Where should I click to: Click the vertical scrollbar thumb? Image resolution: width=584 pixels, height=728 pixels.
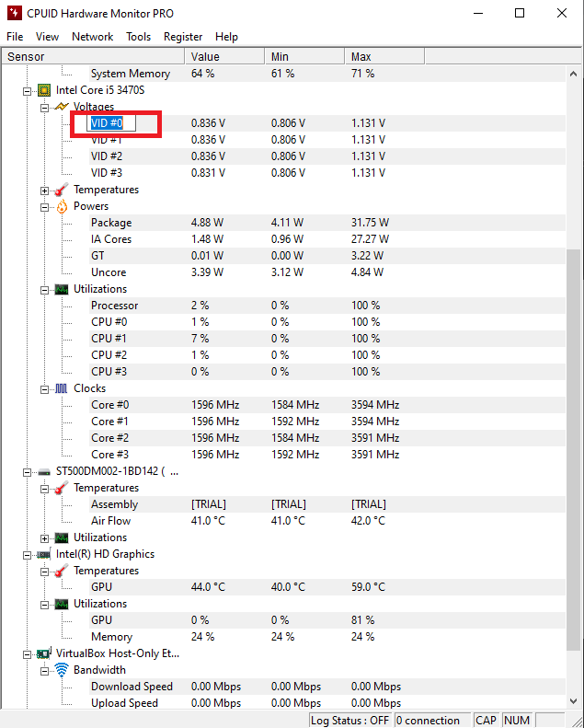[573, 450]
